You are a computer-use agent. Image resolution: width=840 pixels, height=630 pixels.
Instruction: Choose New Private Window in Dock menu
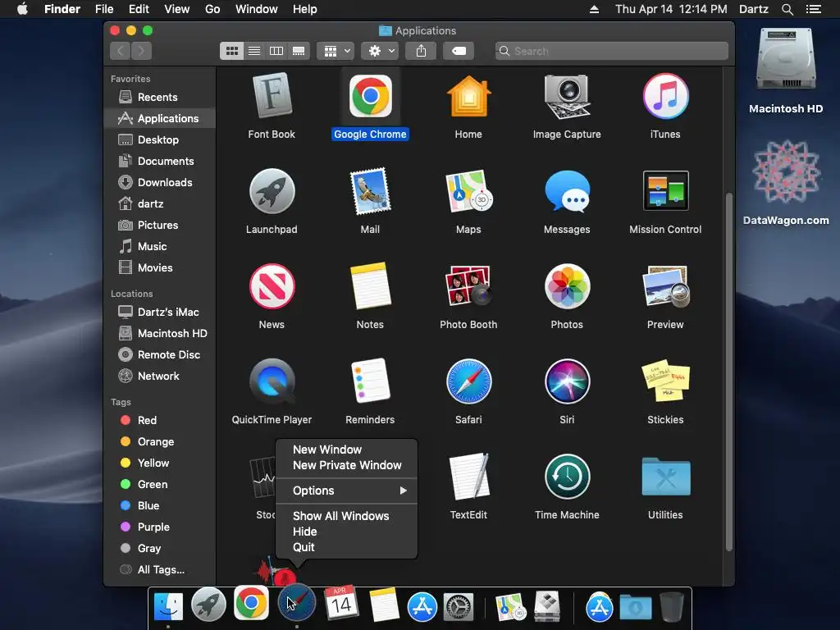[x=347, y=465]
